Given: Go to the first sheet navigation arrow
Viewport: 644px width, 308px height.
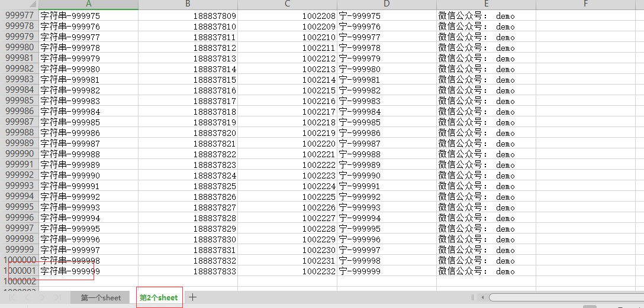Looking at the screenshot, I should (x=12, y=298).
